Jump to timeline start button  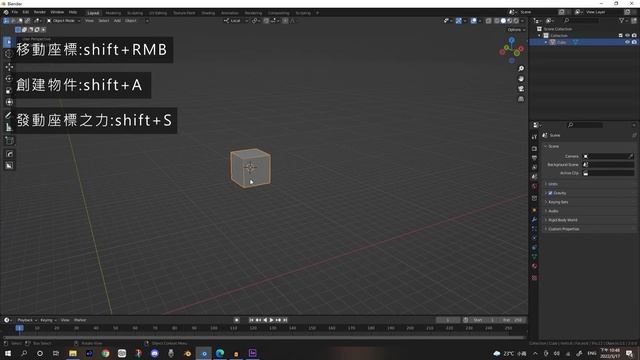coord(251,320)
